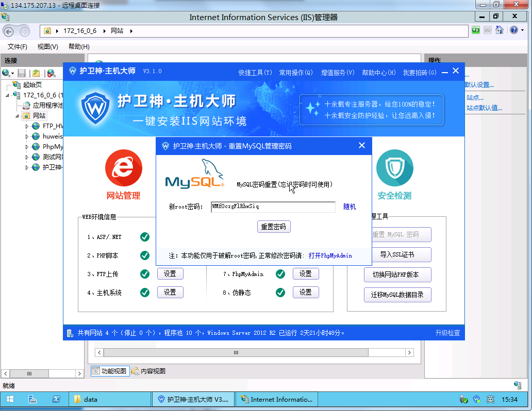Click the home icon in IIS toolbar

pos(500,30)
